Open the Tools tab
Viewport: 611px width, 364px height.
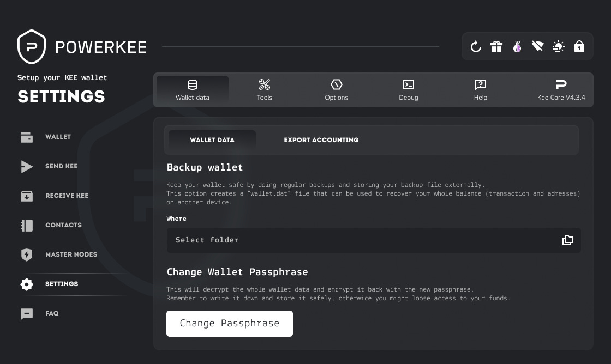click(264, 90)
